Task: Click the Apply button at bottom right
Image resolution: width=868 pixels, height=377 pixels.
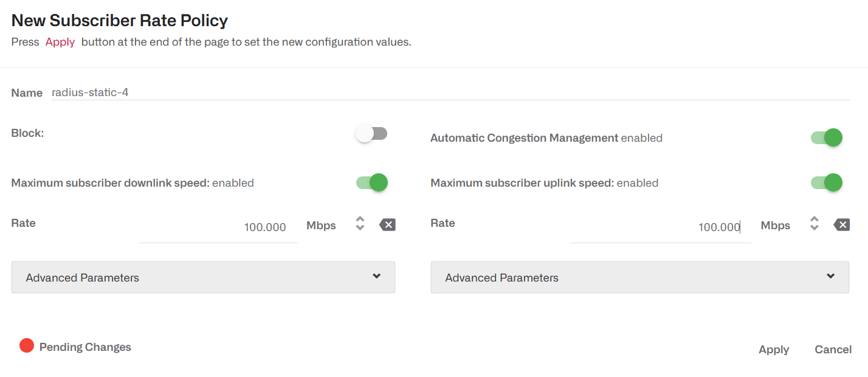Action: (x=774, y=350)
